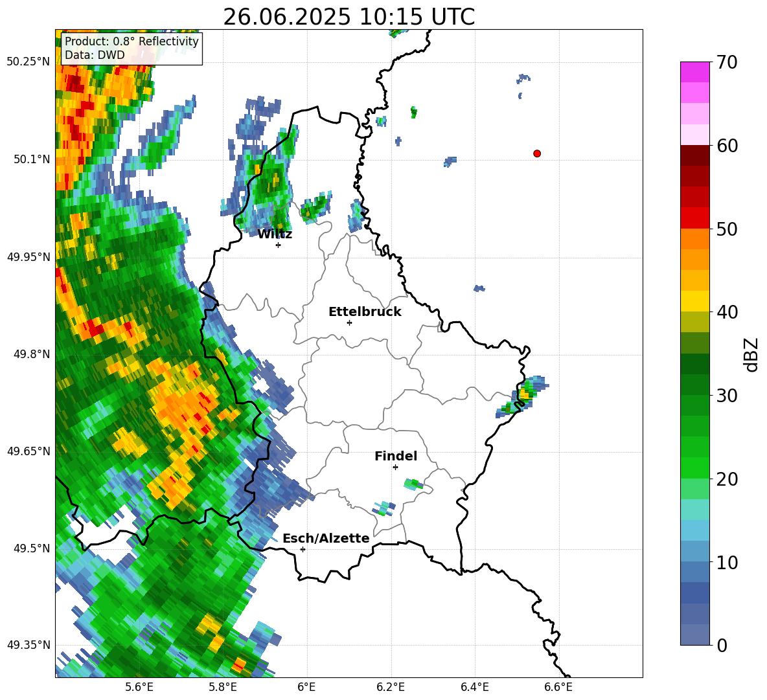The image size is (767, 700).
Task: Click the 50.1°N latitude label
Action: [x=31, y=159]
